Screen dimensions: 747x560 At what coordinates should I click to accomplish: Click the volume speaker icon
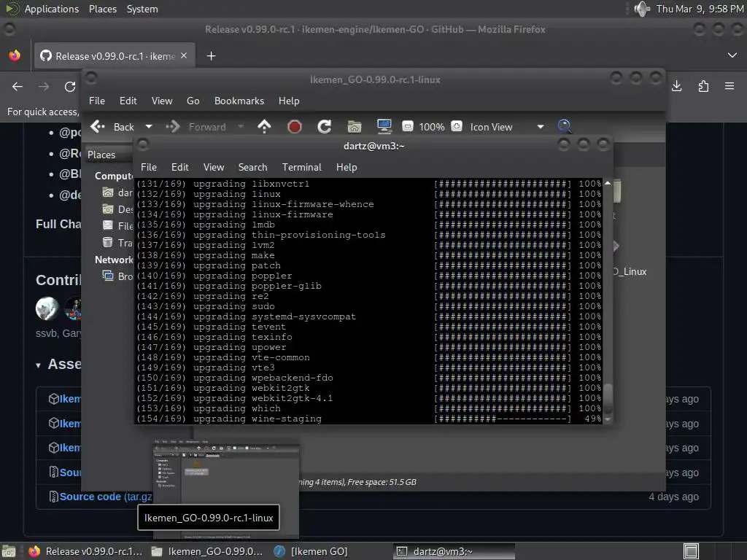click(x=642, y=9)
